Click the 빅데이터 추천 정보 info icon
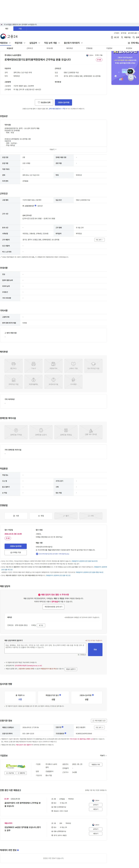139x868 pixels. click(18, 850)
